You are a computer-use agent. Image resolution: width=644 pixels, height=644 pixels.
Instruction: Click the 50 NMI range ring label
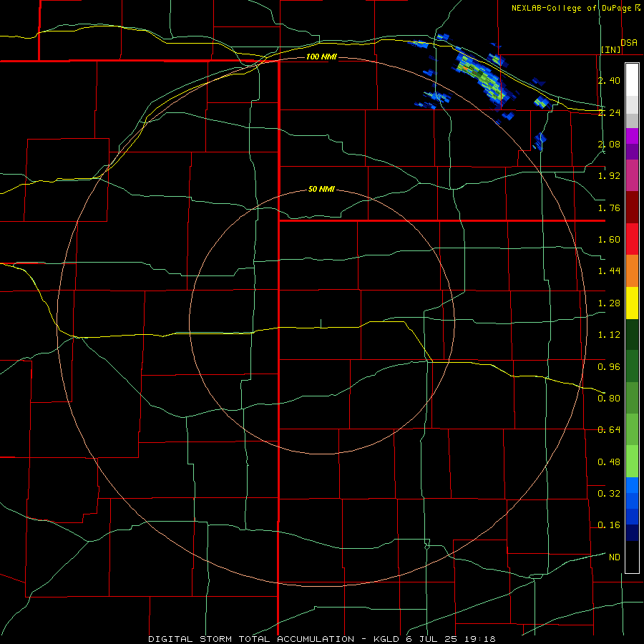[321, 189]
